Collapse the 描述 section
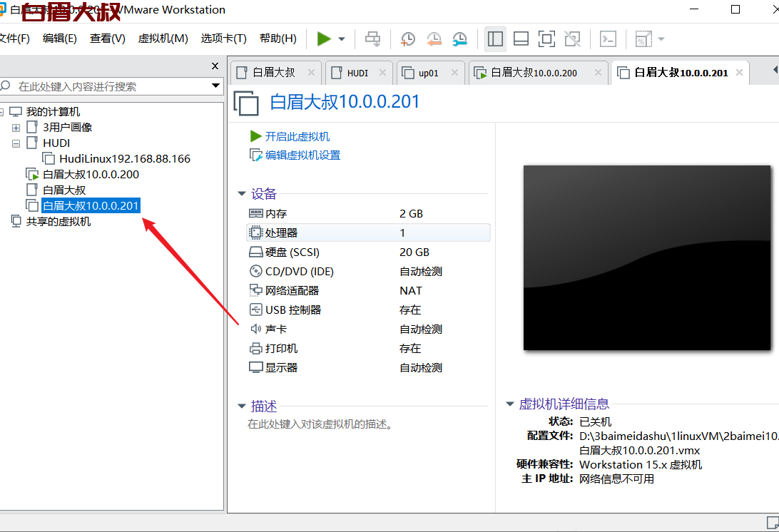779x532 pixels. [242, 406]
